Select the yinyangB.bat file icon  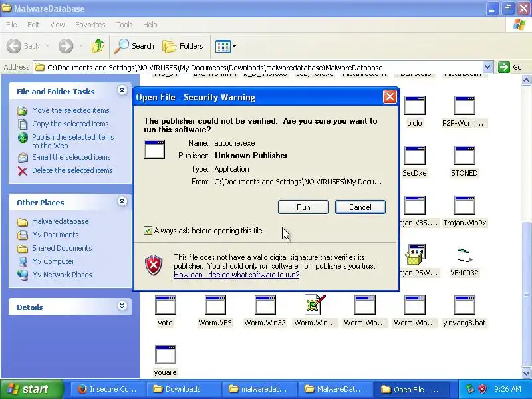pos(464,305)
